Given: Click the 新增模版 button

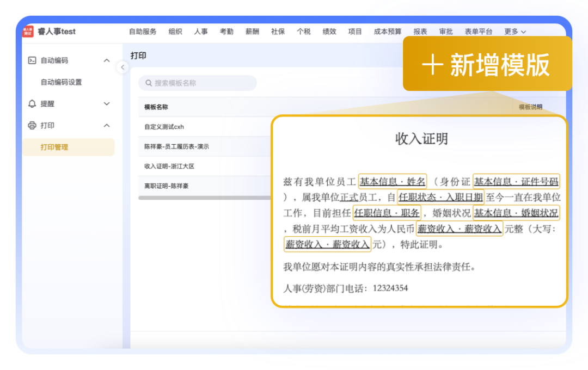Looking at the screenshot, I should [487, 65].
